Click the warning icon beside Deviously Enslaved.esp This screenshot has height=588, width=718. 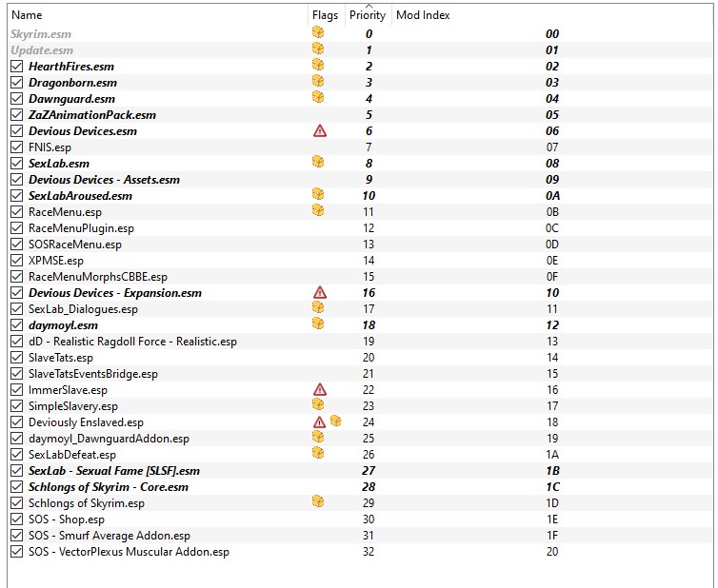320,422
